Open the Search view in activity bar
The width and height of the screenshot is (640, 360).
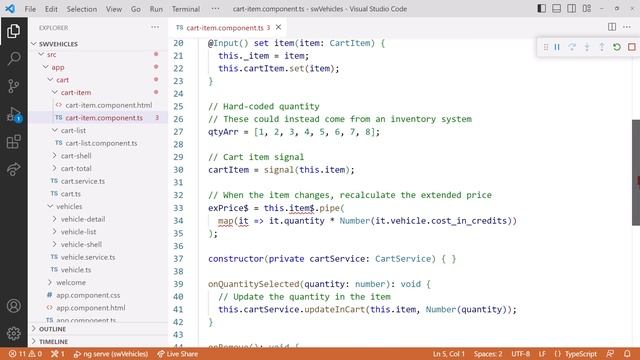[x=13, y=58]
